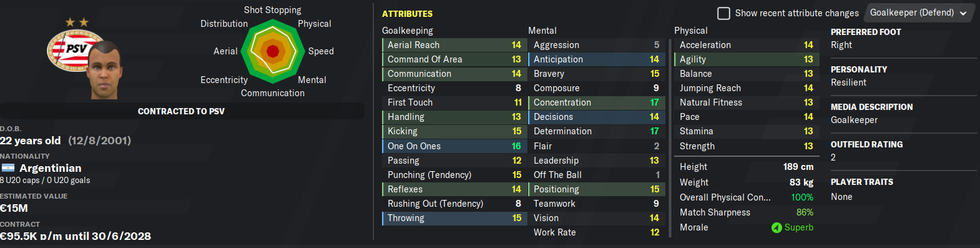Enable Show recent attribute changes checkbox
980x248 pixels.
point(723,13)
